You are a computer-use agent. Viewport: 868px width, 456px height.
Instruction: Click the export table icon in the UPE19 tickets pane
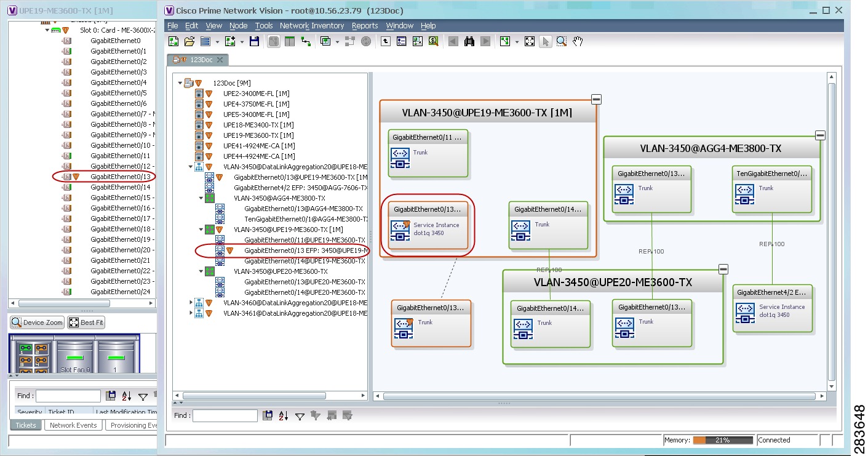111,396
